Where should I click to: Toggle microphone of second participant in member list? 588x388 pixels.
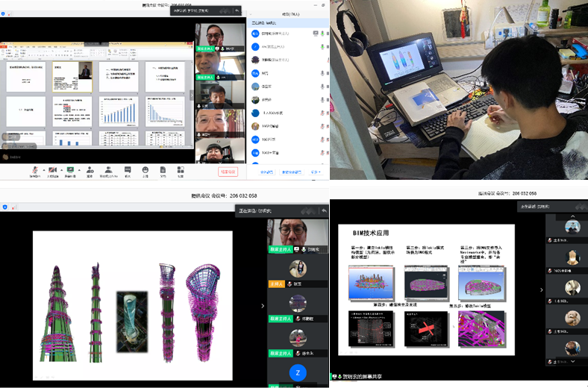pyautogui.click(x=322, y=46)
